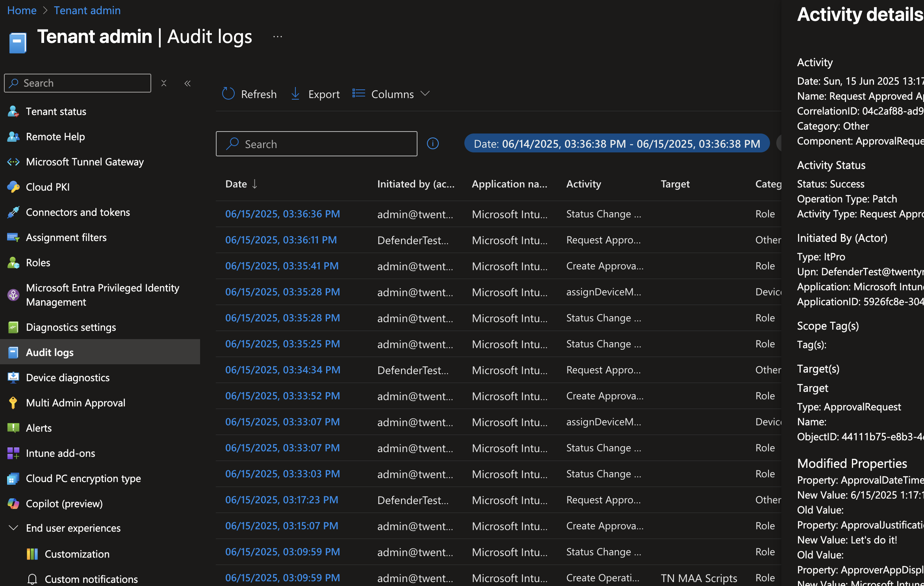Export the audit logs
Screen dimensions: 924x586
click(315, 94)
